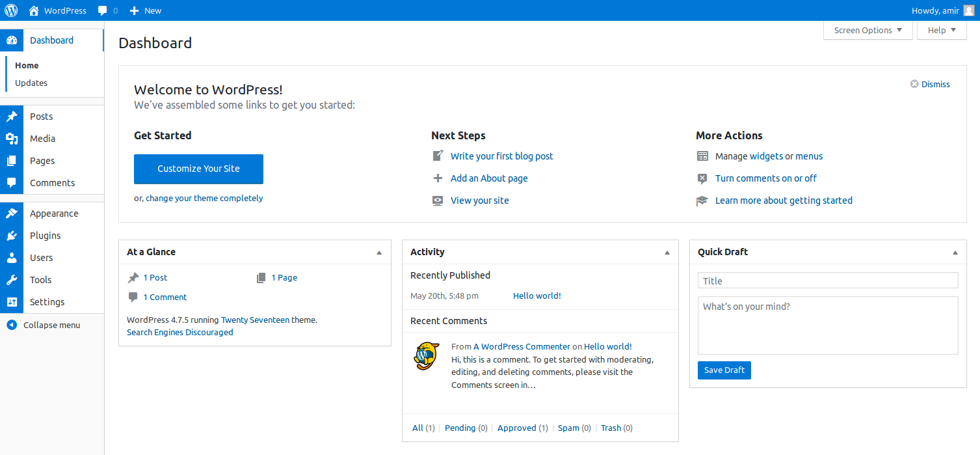Collapse the At a Glance panel

pyautogui.click(x=379, y=253)
